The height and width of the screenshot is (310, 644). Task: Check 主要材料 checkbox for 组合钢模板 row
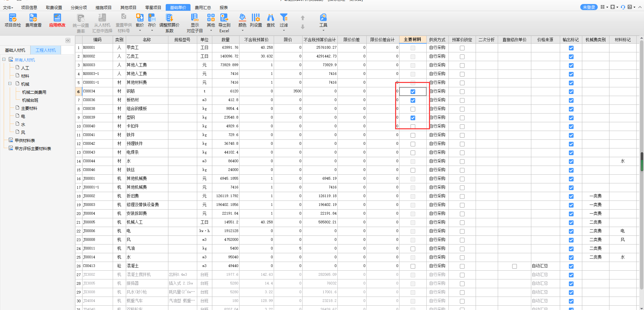413,109
